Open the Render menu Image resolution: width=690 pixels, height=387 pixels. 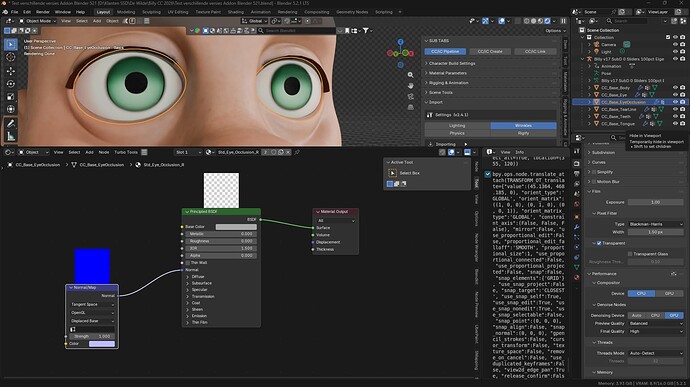43,12
